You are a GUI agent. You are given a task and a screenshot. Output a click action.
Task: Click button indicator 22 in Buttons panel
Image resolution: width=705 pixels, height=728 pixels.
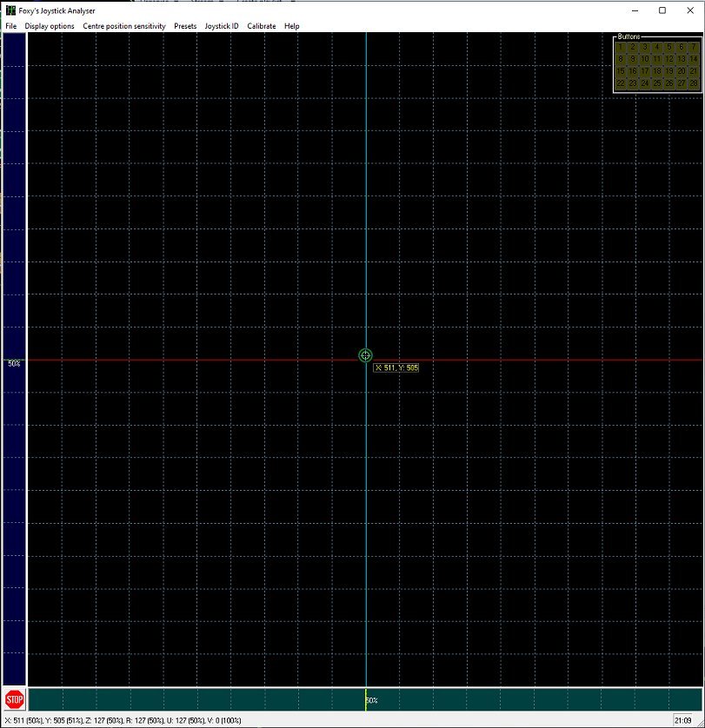(x=621, y=83)
